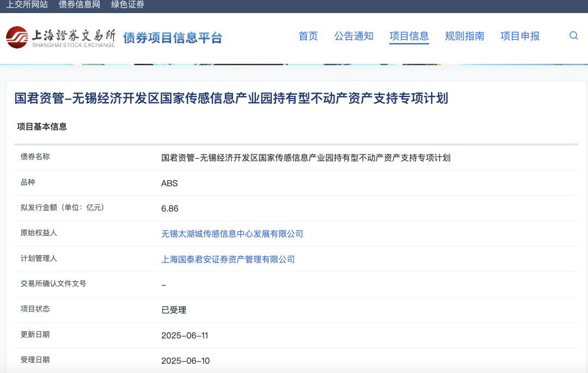Click the bond name value in the table

(x=305, y=158)
